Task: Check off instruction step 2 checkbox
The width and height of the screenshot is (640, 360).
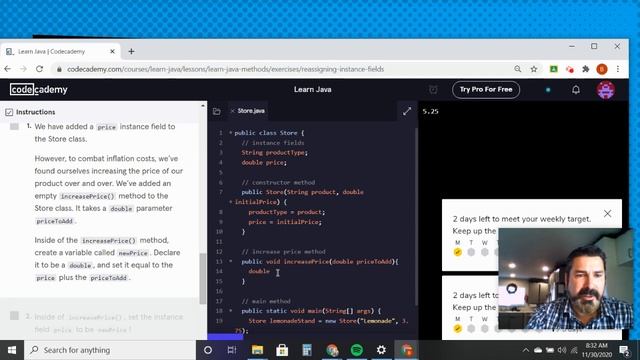Action: tap(14, 316)
